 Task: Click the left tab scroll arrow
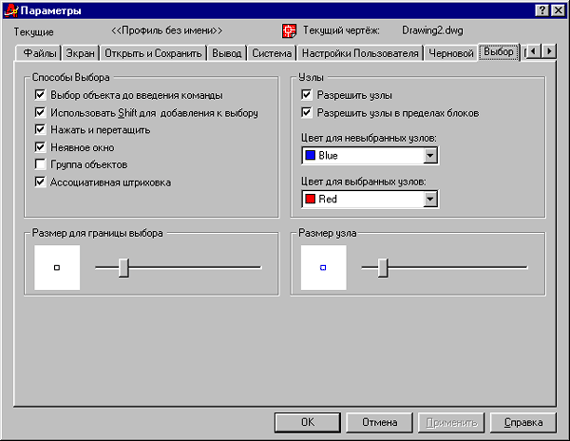click(534, 51)
